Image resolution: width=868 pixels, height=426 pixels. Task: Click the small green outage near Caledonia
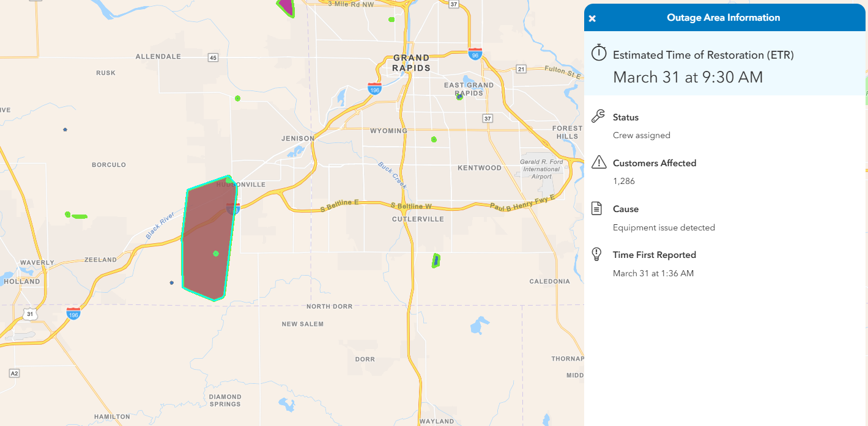[436, 261]
